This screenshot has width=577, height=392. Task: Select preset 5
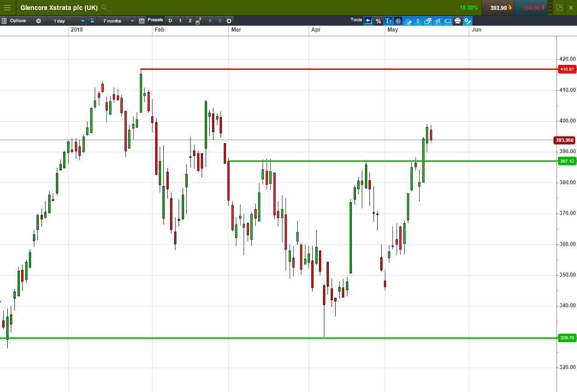[x=220, y=21]
